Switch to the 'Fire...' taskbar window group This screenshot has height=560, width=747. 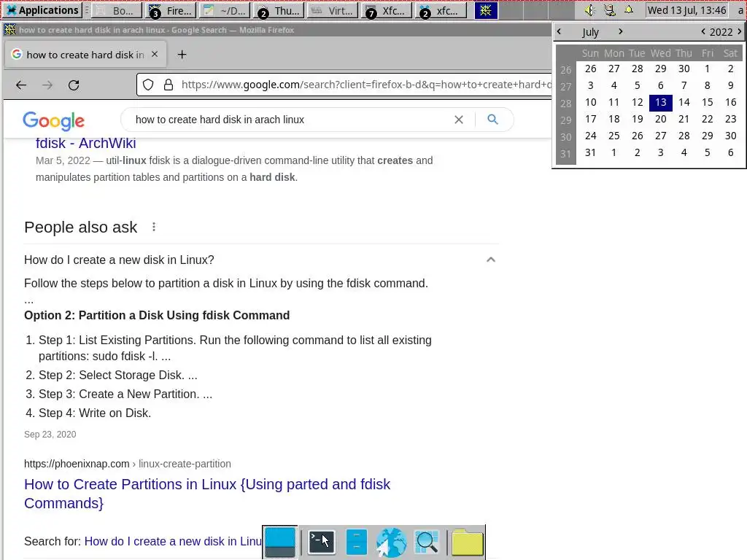pos(169,10)
